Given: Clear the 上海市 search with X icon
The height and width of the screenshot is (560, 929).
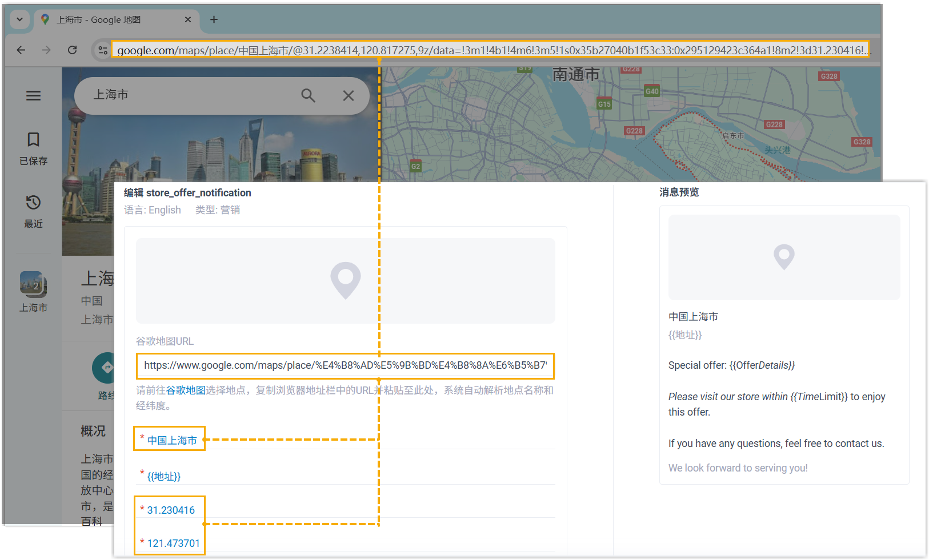Looking at the screenshot, I should tap(348, 95).
